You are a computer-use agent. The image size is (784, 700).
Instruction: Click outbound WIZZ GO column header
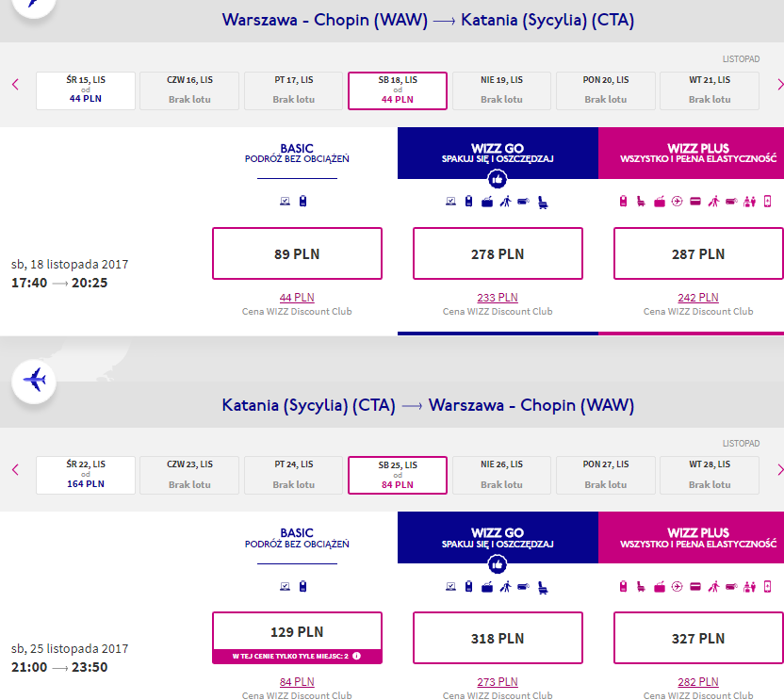click(x=498, y=153)
